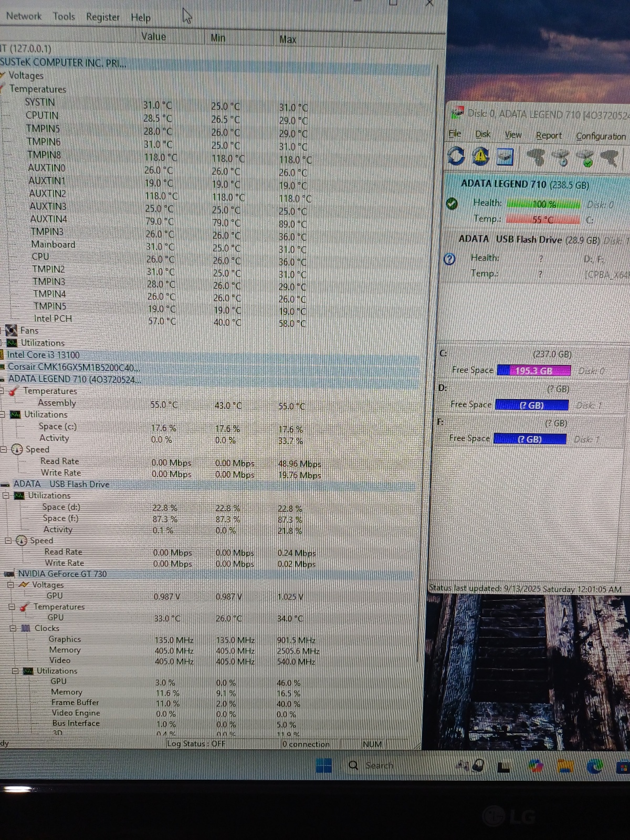Image resolution: width=630 pixels, height=840 pixels.
Task: Open Copilot from the taskbar
Action: tap(535, 766)
